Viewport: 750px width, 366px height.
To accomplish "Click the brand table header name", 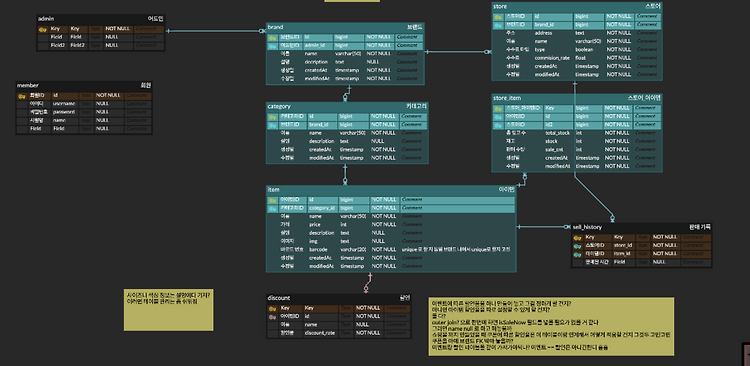I will click(275, 27).
